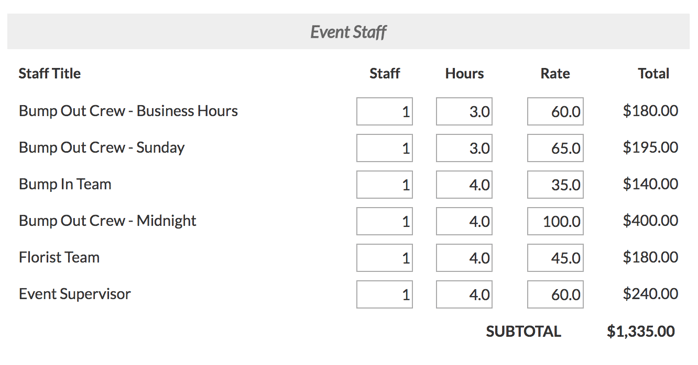Edit Hours field for Bump Out Crew - Midnight

464,221
